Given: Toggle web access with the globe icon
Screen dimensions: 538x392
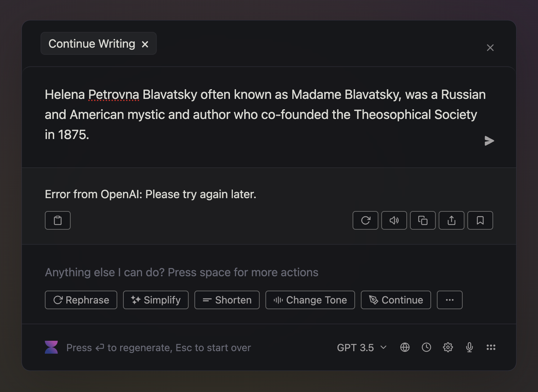Looking at the screenshot, I should pos(405,347).
